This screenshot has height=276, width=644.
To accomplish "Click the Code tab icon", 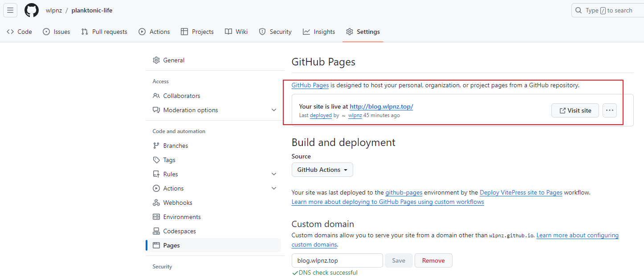I will (10, 32).
